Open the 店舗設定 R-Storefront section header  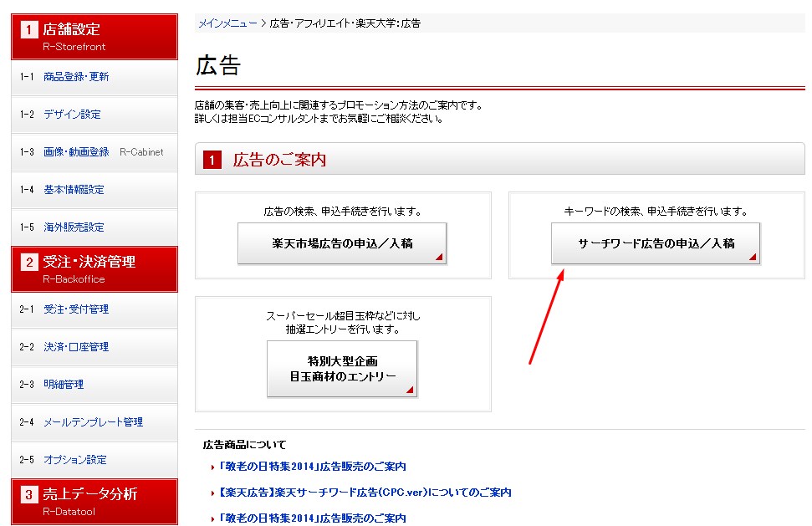94,37
